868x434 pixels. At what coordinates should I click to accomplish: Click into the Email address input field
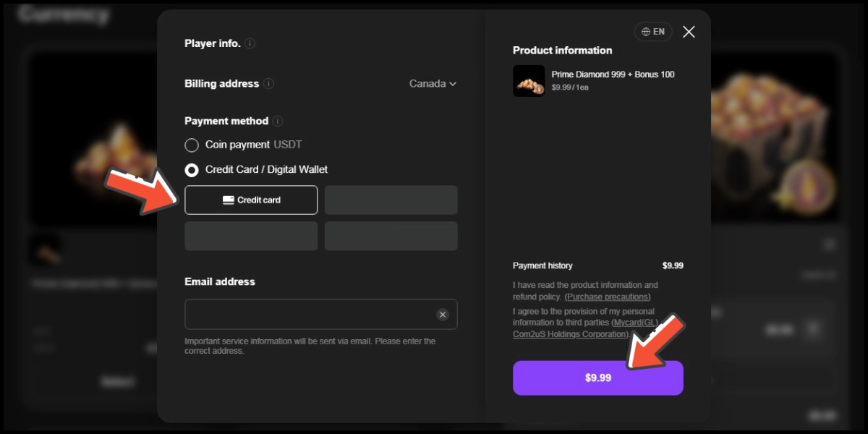click(x=321, y=315)
